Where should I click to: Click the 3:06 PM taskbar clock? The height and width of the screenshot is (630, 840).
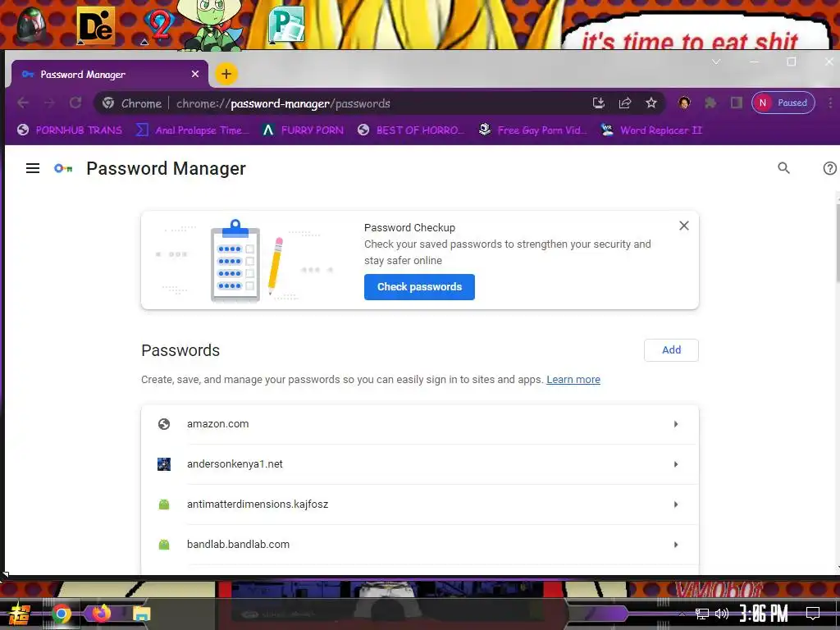point(764,614)
